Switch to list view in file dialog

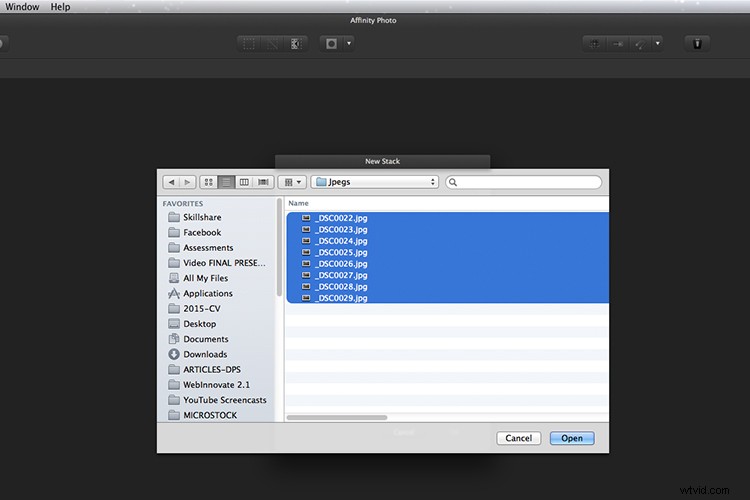click(x=227, y=182)
